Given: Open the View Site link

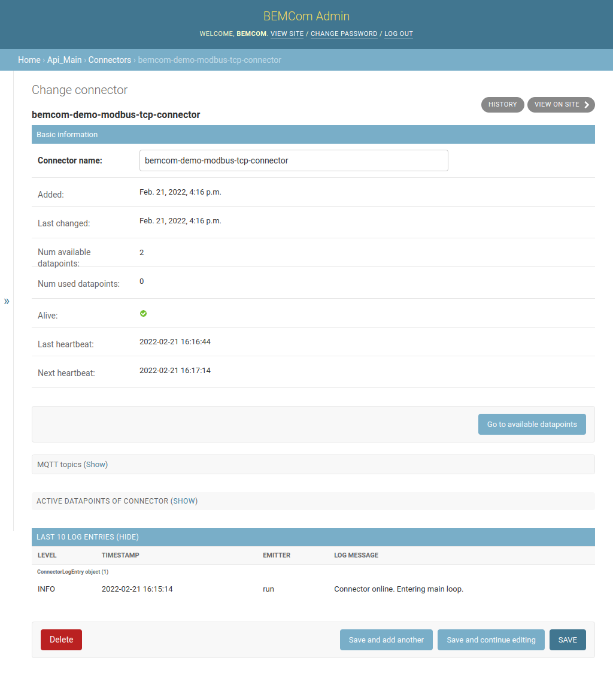Looking at the screenshot, I should (287, 34).
